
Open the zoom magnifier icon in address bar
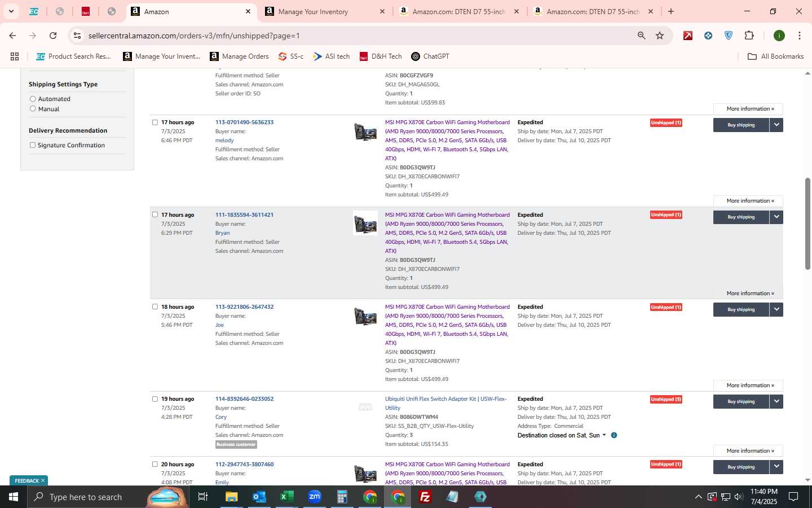(642, 36)
